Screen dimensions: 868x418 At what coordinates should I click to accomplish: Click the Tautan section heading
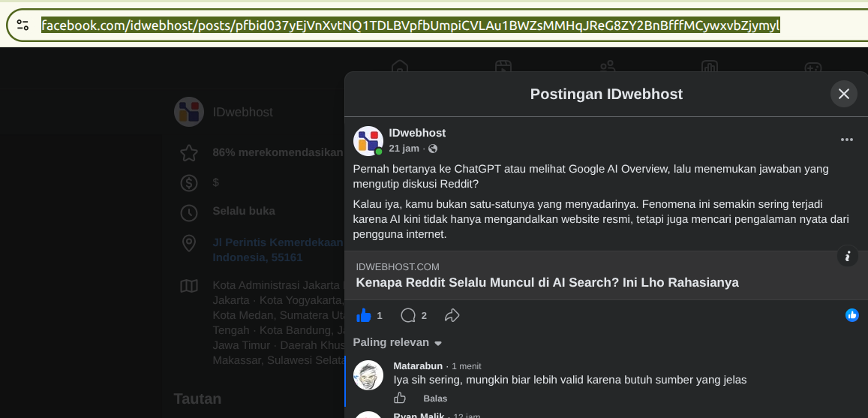pyautogui.click(x=197, y=398)
